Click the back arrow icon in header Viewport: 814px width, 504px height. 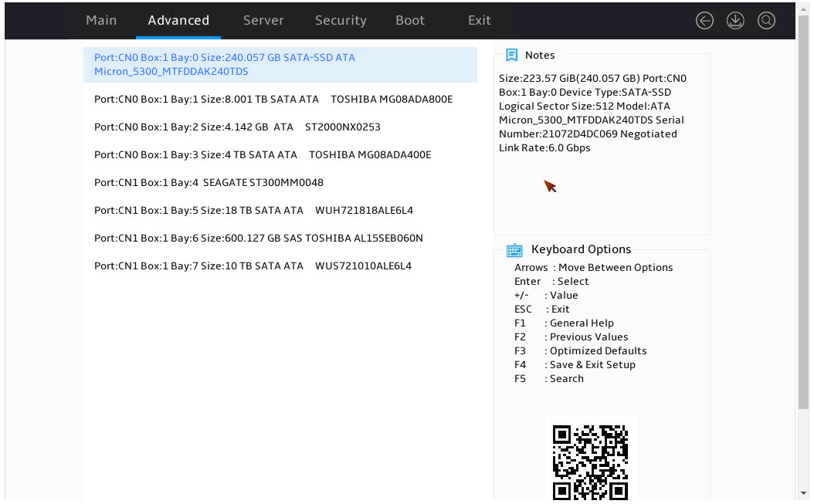click(x=704, y=21)
